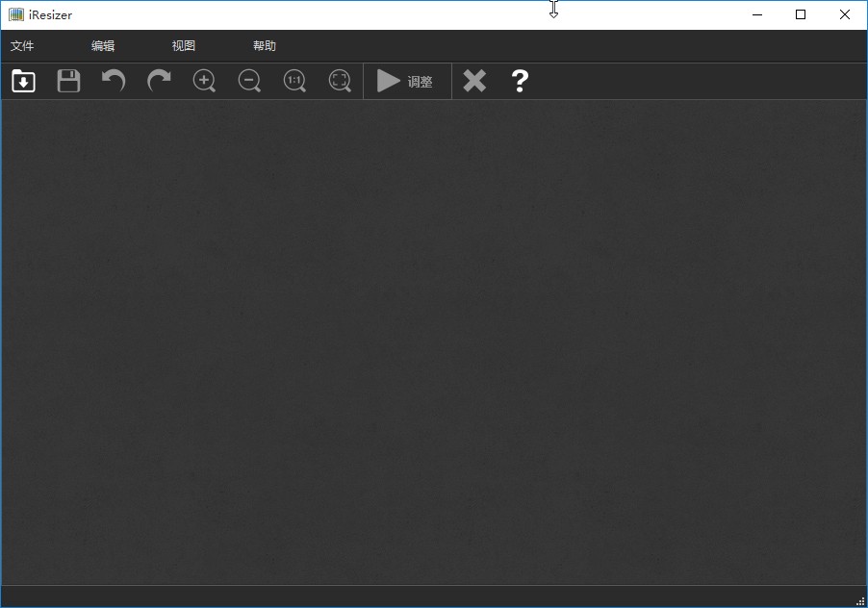The width and height of the screenshot is (868, 608).
Task: Zoom in using the plus magnifier icon
Action: point(204,81)
